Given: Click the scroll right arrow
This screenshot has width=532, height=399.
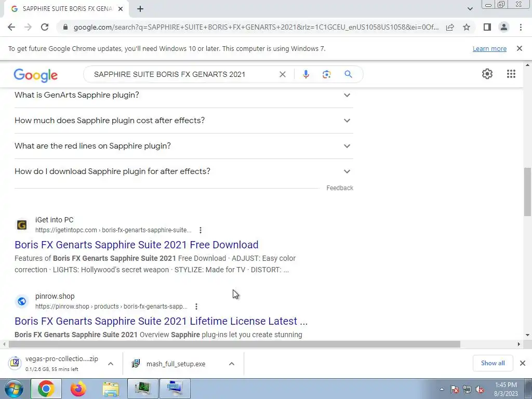Looking at the screenshot, I should pyautogui.click(x=519, y=344).
